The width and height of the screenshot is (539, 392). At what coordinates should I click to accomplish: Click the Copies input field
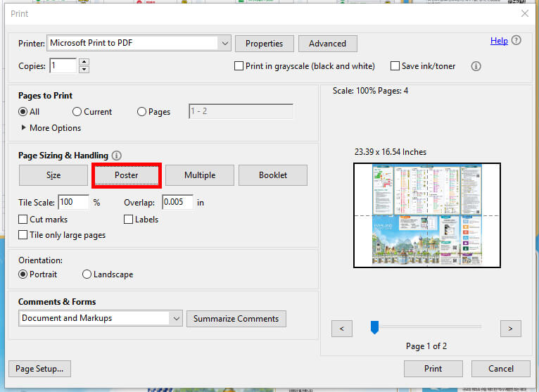(63, 65)
